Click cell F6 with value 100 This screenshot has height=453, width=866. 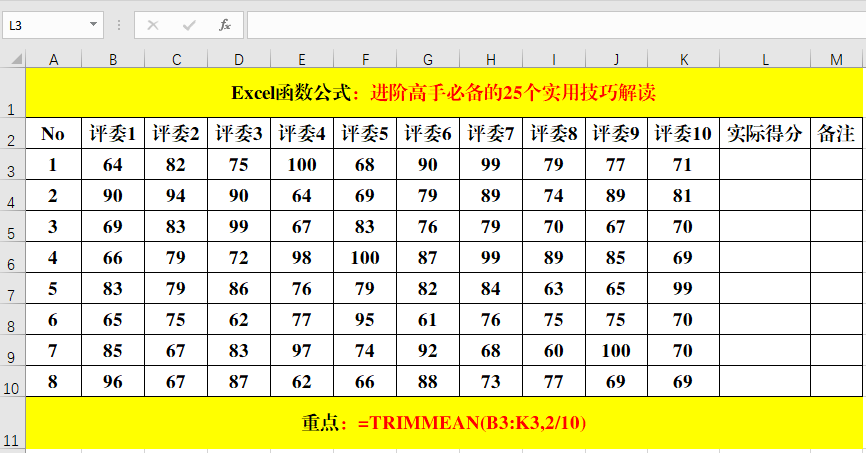click(x=365, y=257)
